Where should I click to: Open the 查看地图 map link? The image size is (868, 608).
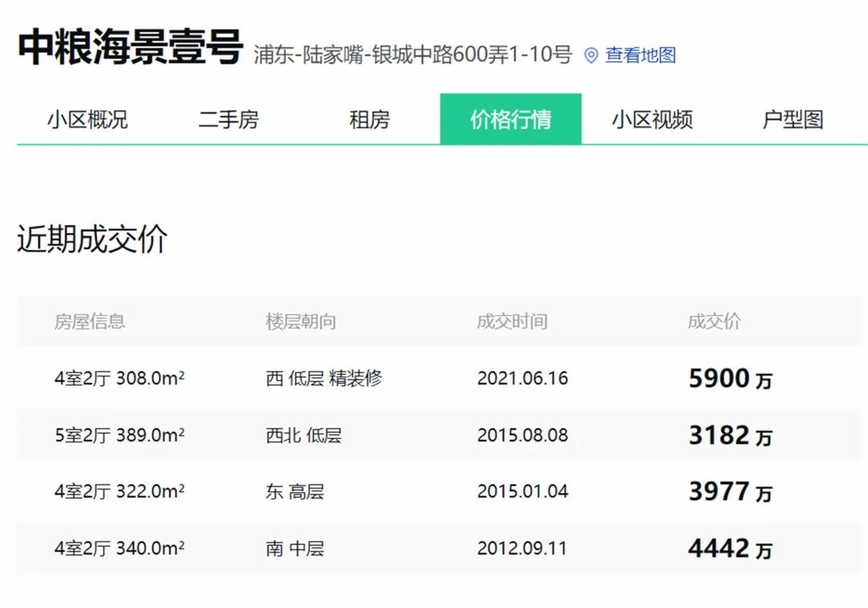641,55
